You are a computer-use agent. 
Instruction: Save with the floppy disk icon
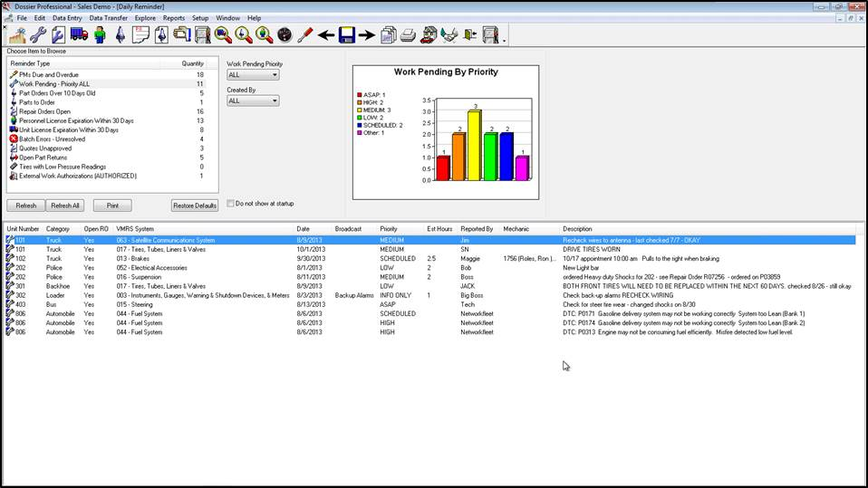click(346, 34)
